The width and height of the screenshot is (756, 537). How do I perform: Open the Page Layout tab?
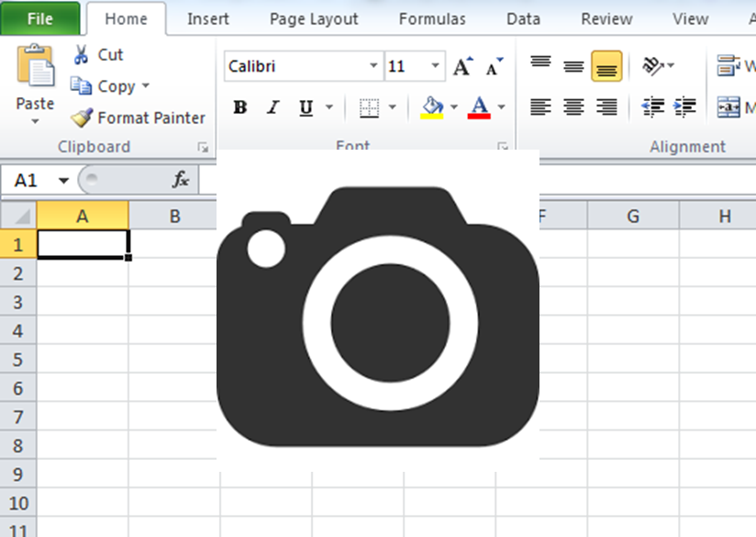click(315, 18)
